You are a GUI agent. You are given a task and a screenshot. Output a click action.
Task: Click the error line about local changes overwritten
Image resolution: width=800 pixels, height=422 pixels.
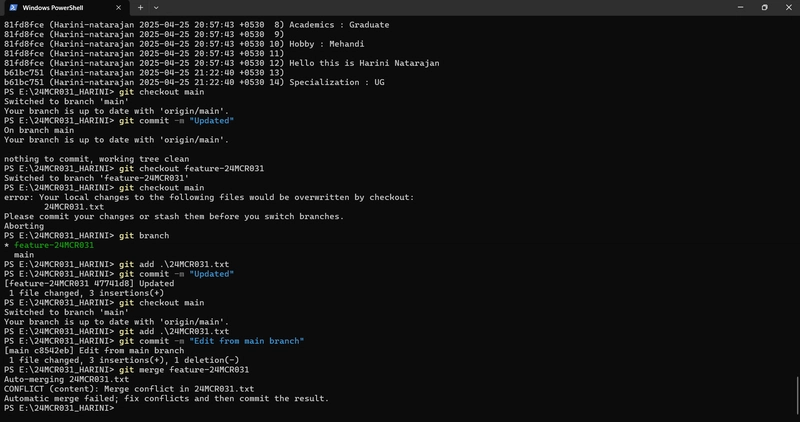[x=209, y=197]
